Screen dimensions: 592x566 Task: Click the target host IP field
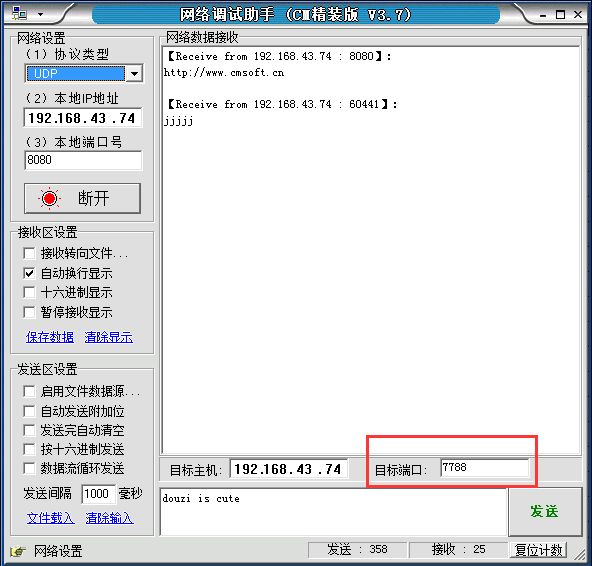pos(289,469)
